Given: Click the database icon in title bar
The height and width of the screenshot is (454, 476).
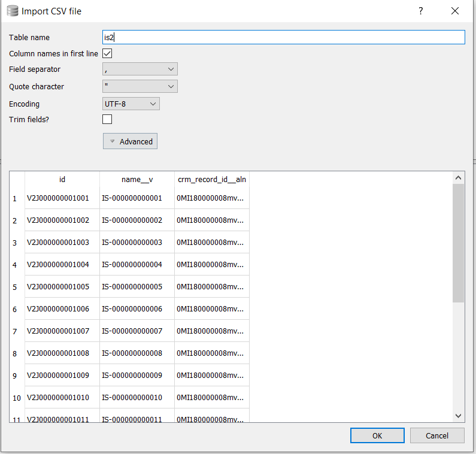Looking at the screenshot, I should click(12, 11).
